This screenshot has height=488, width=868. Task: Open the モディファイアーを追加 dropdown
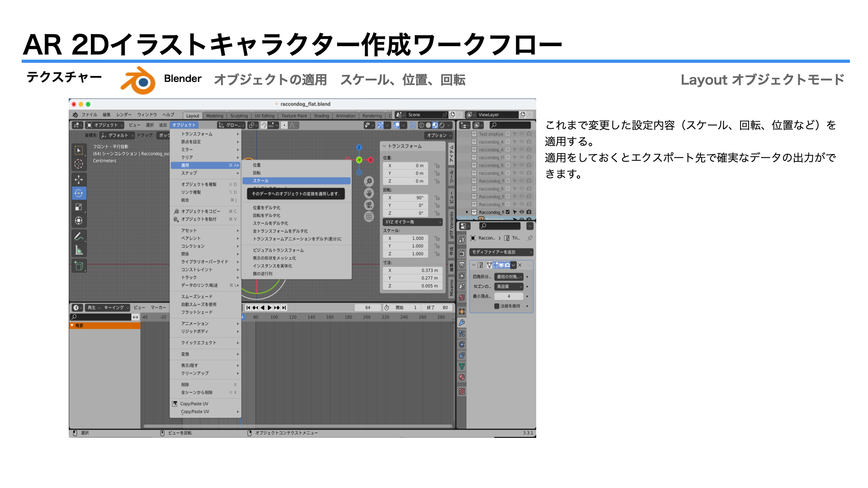pos(501,252)
